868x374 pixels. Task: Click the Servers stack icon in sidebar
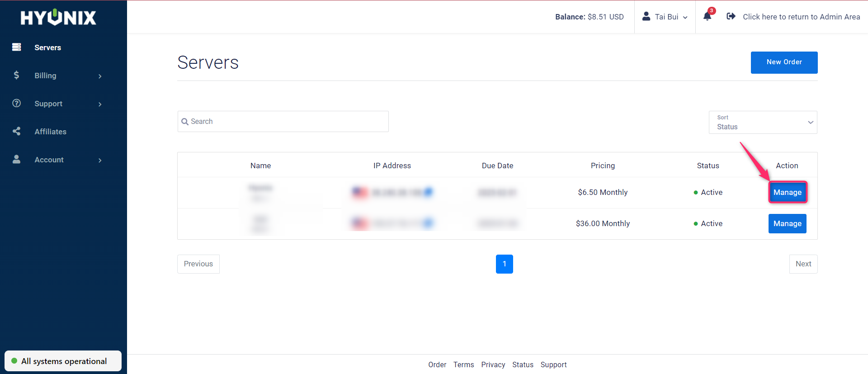point(17,47)
